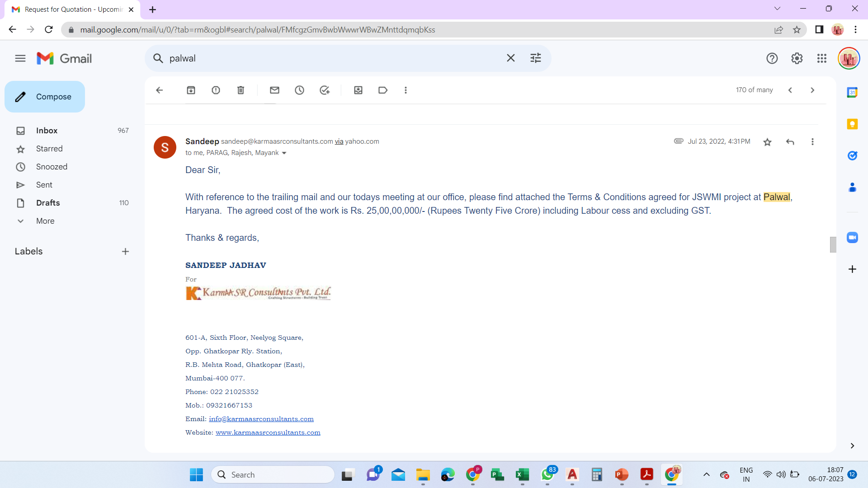868x488 pixels.
Task: Go back to search results arrow
Action: click(159, 90)
